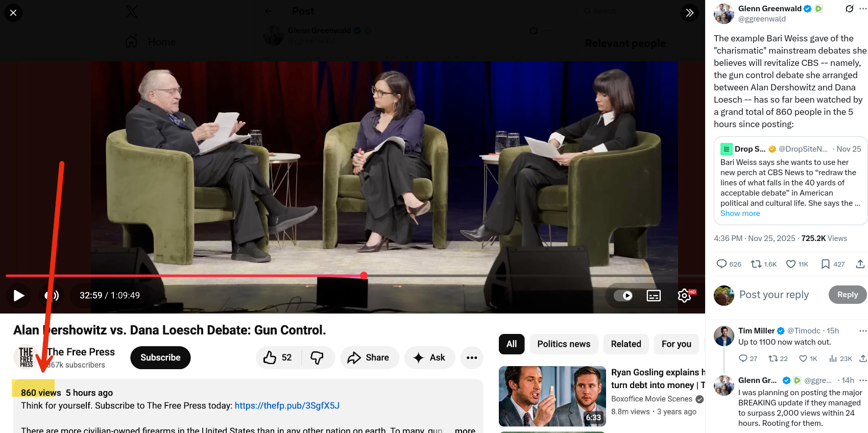
Task: Close the media viewer with the X button
Action: point(13,13)
